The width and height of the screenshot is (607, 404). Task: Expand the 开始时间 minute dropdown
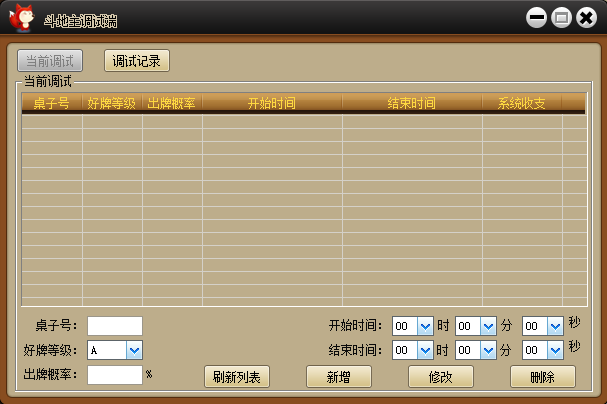tap(488, 326)
